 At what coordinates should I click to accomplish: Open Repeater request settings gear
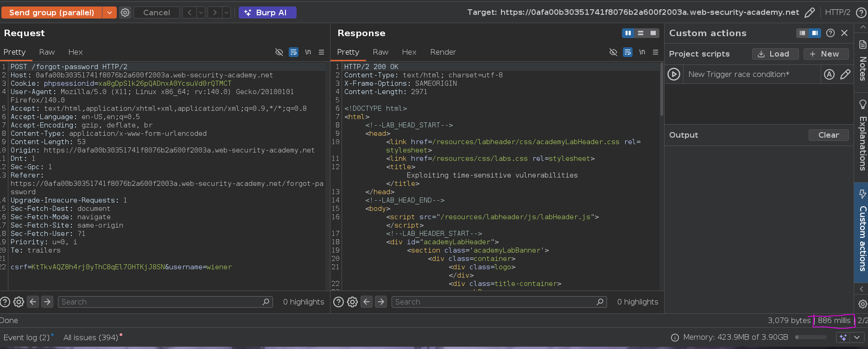pos(125,13)
